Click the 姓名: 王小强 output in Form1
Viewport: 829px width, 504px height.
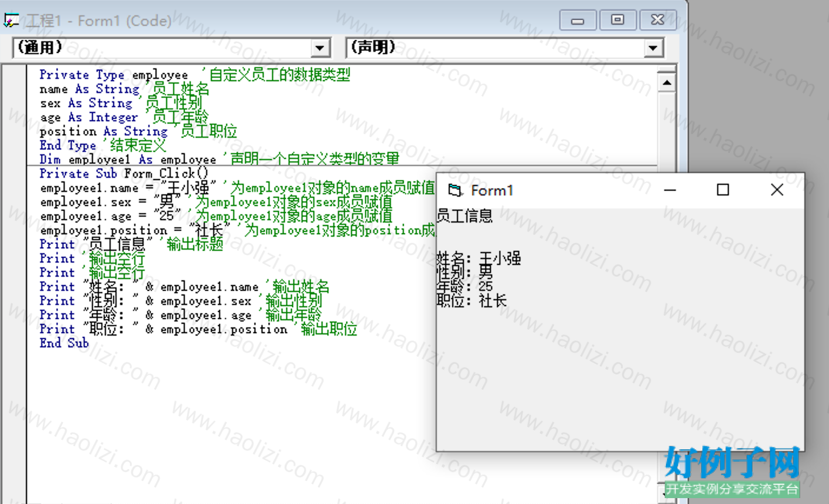tap(479, 258)
